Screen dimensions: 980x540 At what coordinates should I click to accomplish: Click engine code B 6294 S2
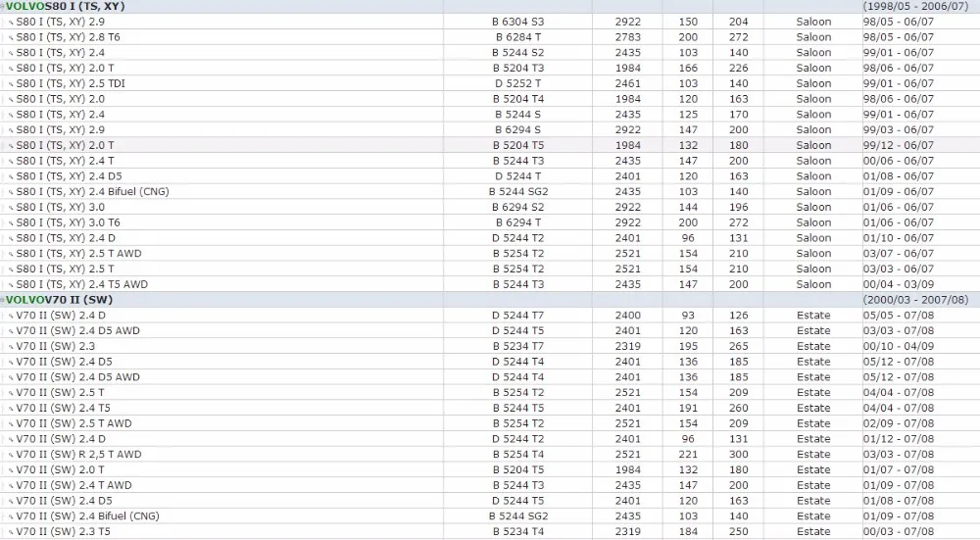coord(518,207)
